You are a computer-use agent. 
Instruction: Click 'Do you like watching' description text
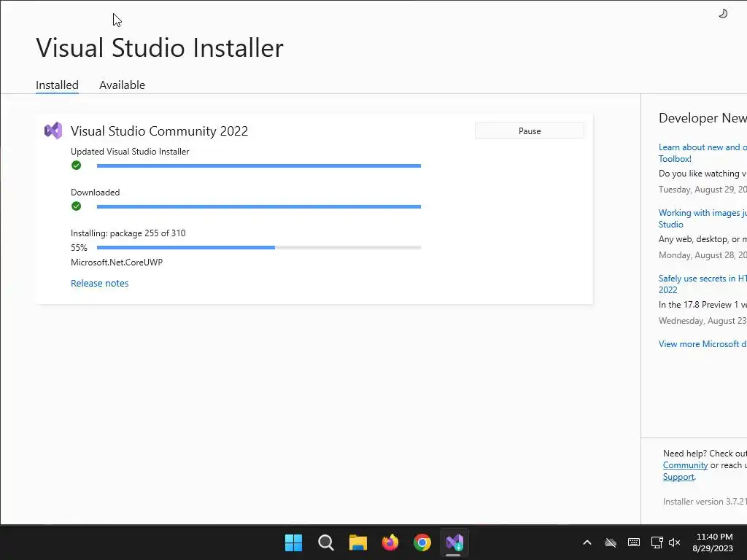pyautogui.click(x=703, y=174)
